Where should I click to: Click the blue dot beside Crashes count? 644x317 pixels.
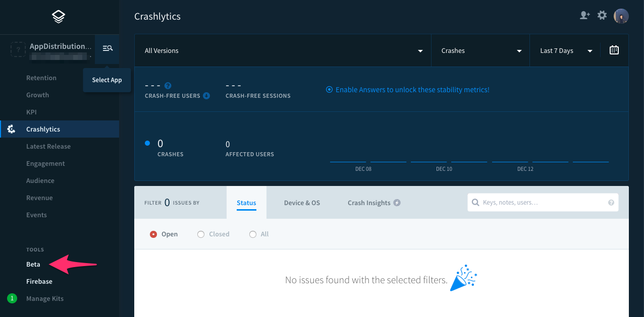147,143
